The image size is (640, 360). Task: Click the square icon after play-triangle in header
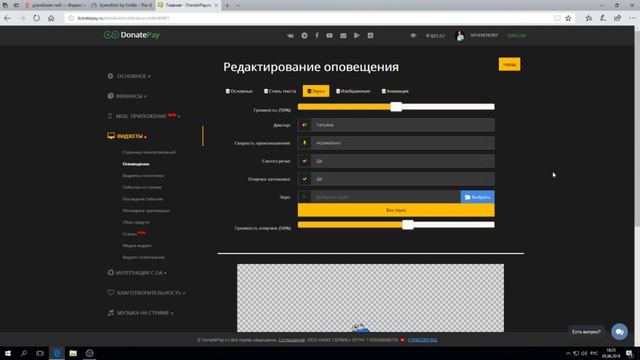tap(370, 36)
